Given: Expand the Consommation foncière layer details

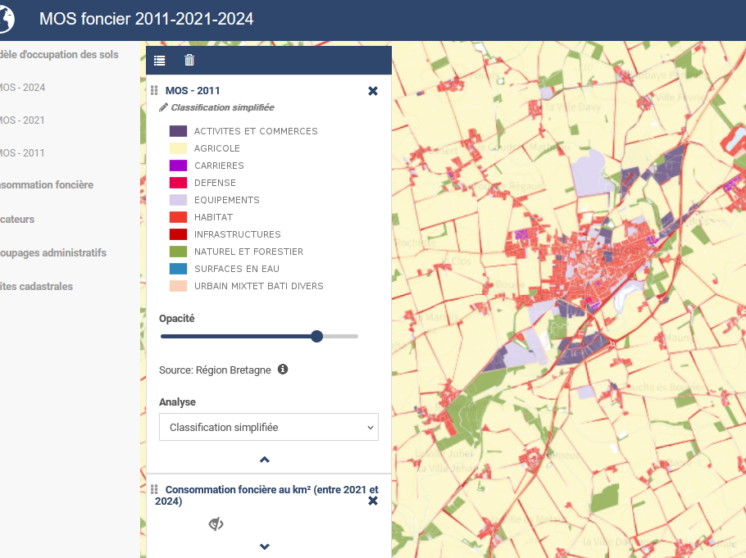Looking at the screenshot, I should [265, 547].
